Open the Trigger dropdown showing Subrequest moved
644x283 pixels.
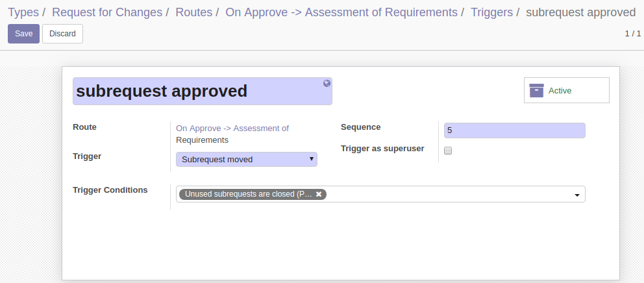pos(247,160)
